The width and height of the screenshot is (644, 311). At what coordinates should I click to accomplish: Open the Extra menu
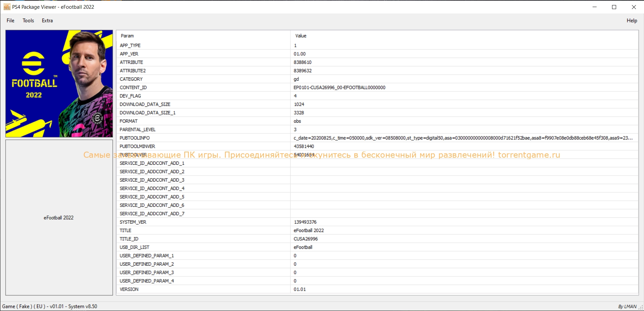47,21
